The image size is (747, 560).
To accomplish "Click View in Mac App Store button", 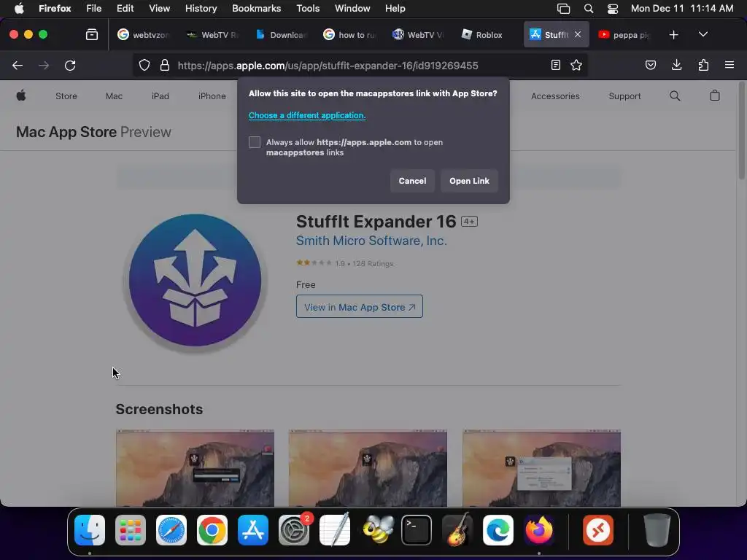I will (359, 307).
